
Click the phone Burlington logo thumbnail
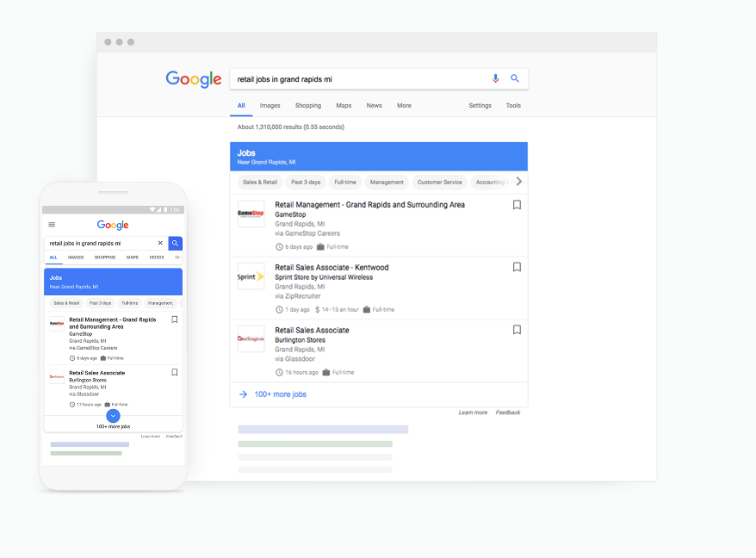pos(57,376)
